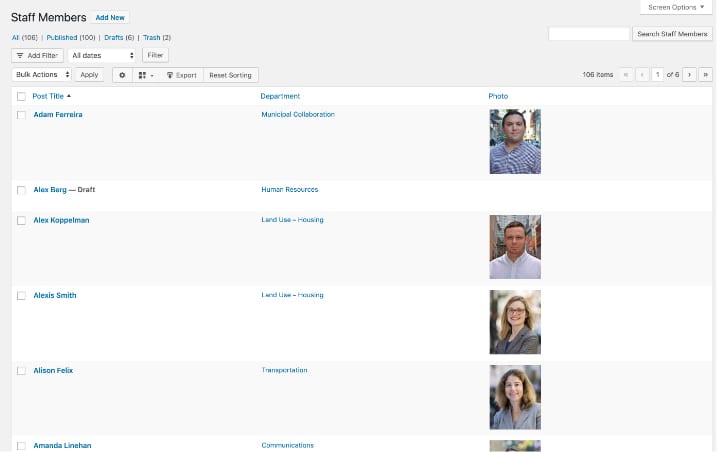Click Alexis Smith's photo thumbnail
Viewport: 717px width, 452px height.
515,322
